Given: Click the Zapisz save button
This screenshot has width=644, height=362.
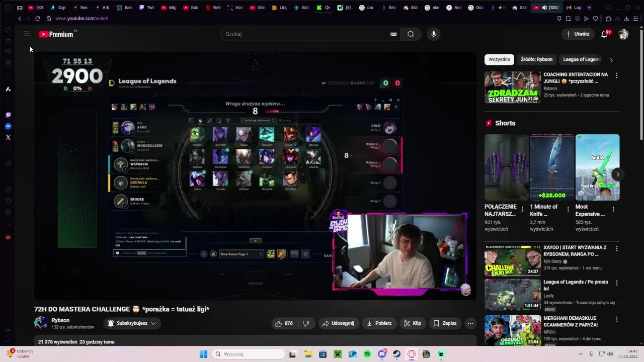Looking at the screenshot, I should (445, 323).
